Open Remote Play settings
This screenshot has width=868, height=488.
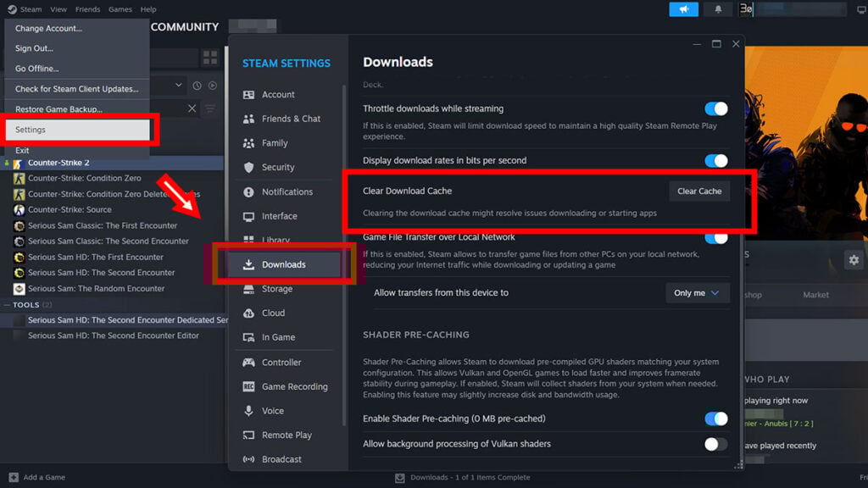click(284, 435)
